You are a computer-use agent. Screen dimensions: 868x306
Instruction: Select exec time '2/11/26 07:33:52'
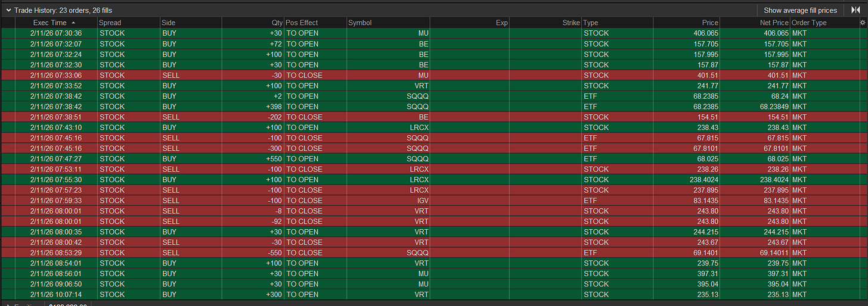click(x=55, y=86)
